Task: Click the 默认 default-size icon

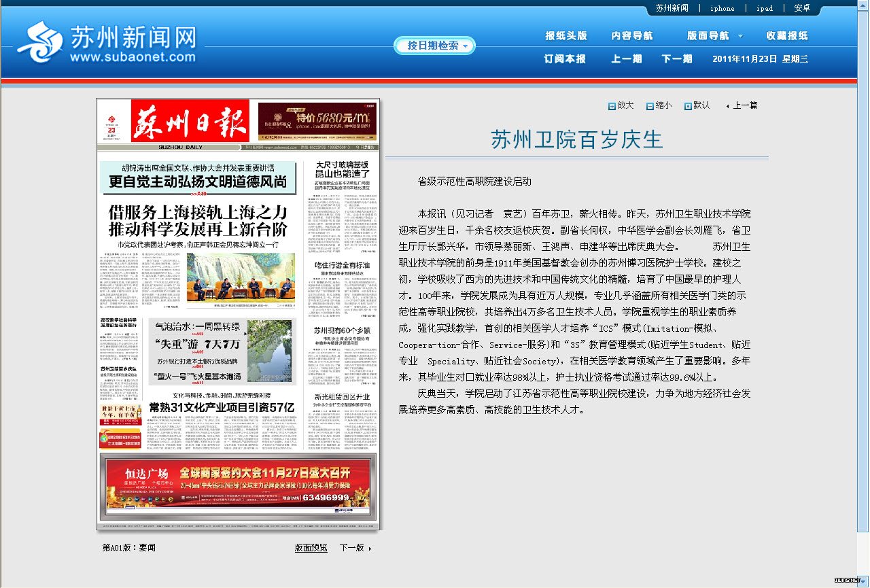Action: click(x=688, y=106)
